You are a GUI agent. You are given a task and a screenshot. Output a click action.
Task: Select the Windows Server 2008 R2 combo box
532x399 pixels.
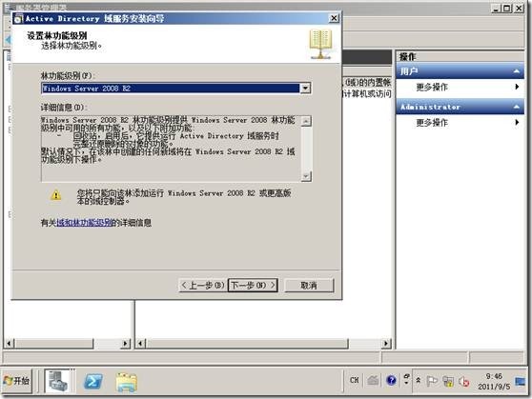point(175,89)
